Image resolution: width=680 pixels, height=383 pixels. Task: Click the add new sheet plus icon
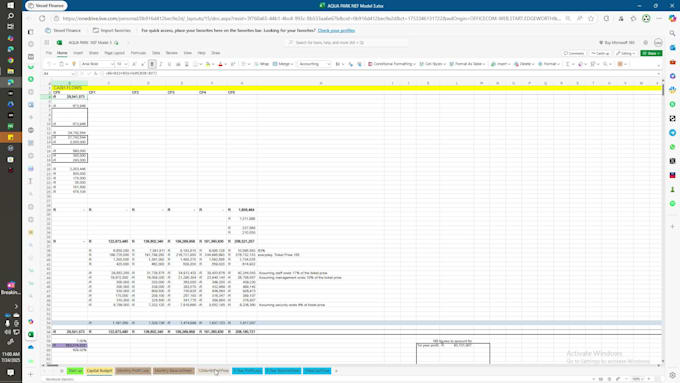[x=336, y=371]
